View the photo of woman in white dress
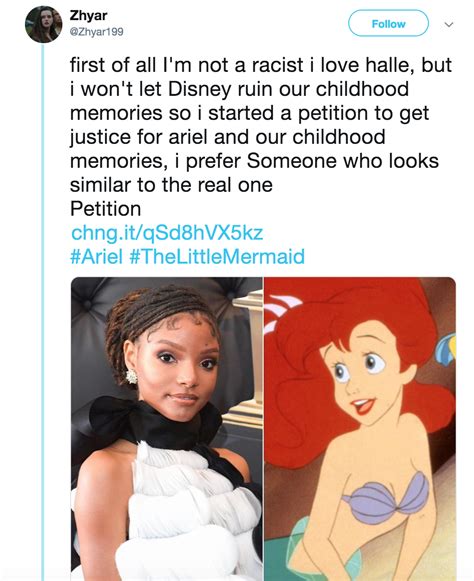Screen dimensions: 474x581 pos(167,429)
